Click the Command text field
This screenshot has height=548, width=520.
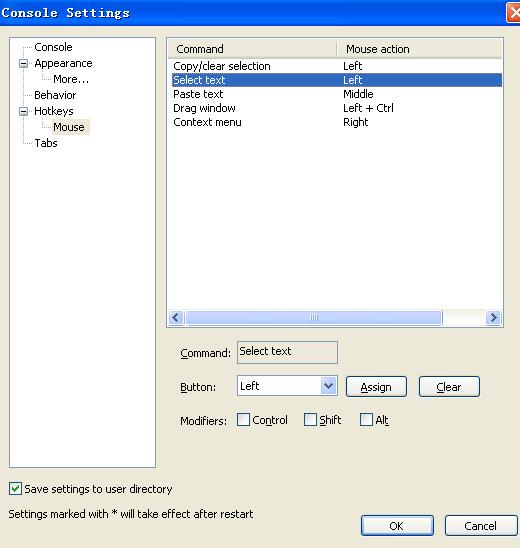click(287, 352)
